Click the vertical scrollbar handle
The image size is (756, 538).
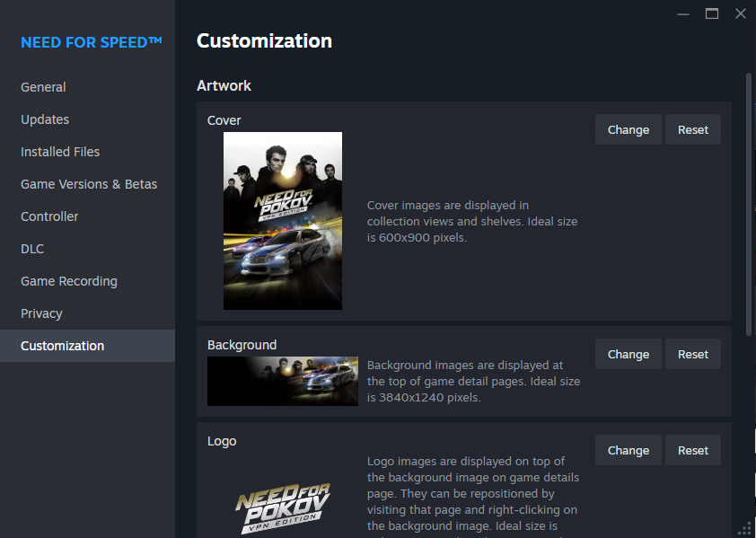point(748,204)
